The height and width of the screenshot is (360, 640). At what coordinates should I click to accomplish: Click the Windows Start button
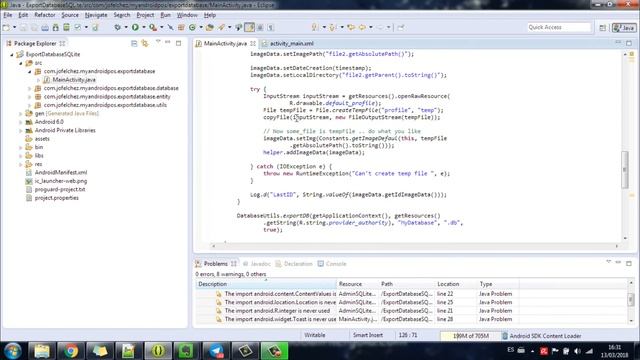(13, 351)
